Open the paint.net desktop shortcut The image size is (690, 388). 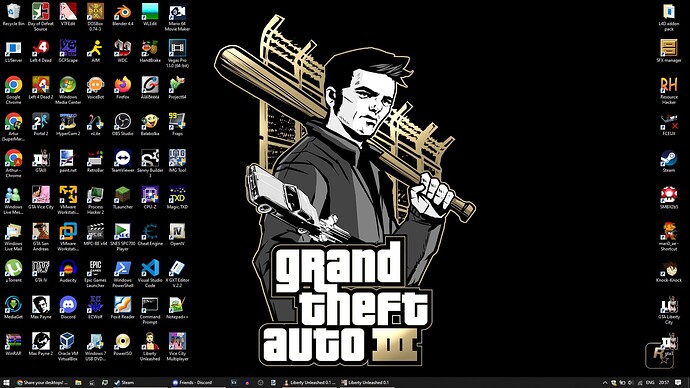click(x=68, y=161)
